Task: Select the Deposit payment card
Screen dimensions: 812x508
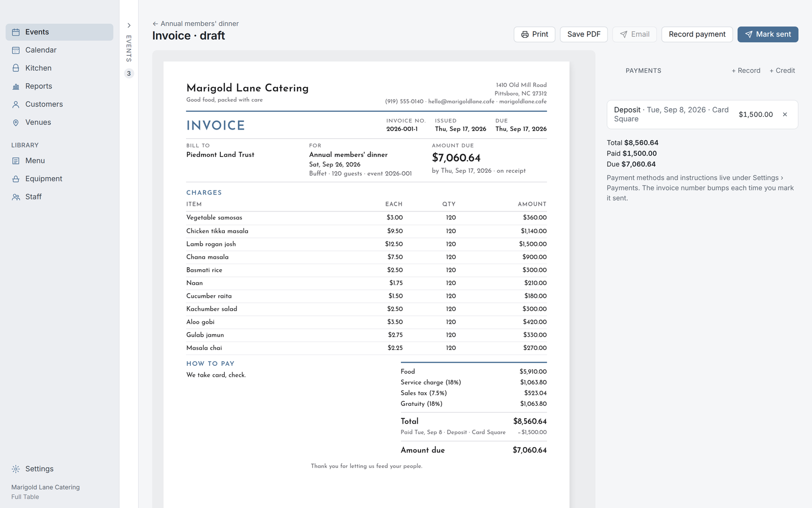Action: [702, 114]
